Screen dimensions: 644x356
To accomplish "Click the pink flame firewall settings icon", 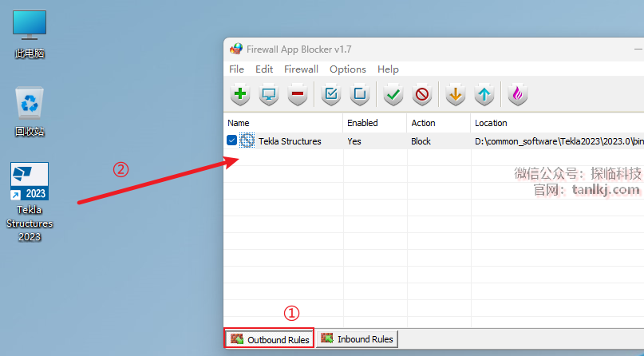I will (517, 94).
